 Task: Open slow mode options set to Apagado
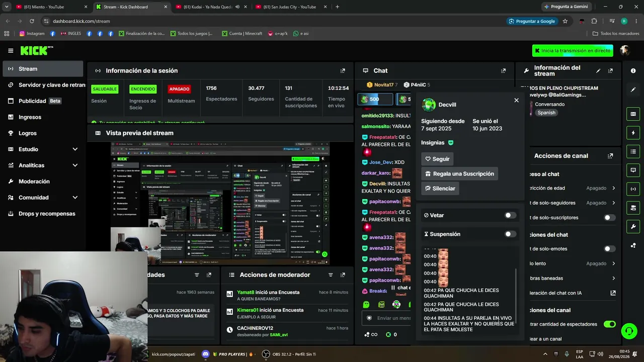(x=601, y=263)
